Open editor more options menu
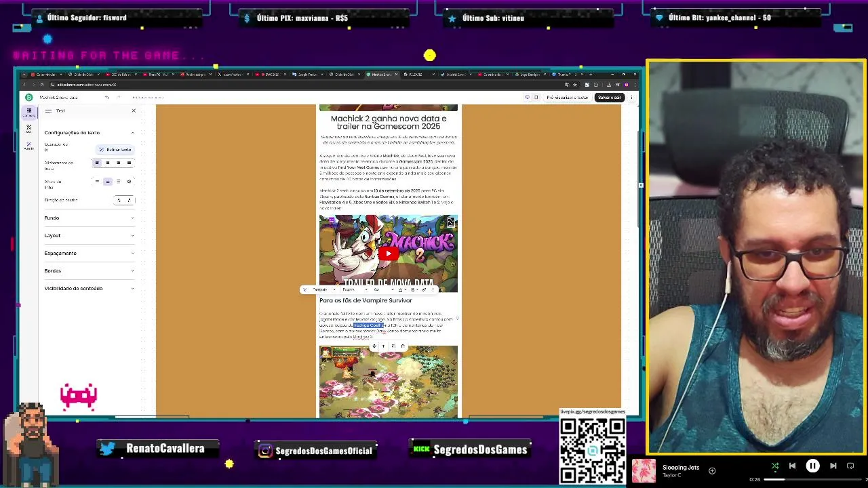 click(631, 97)
